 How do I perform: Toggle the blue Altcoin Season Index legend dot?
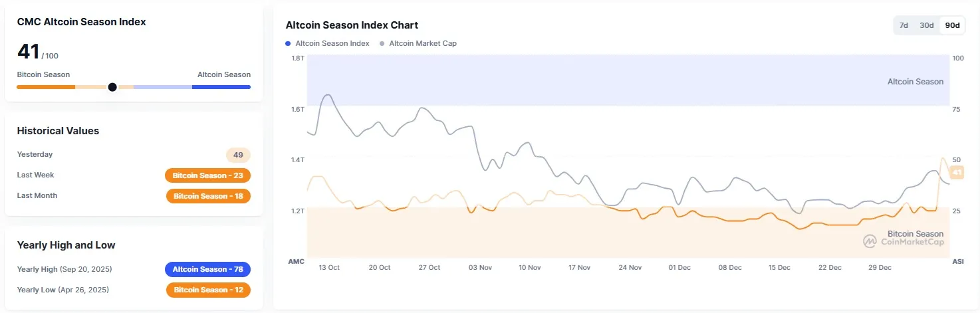click(x=288, y=44)
